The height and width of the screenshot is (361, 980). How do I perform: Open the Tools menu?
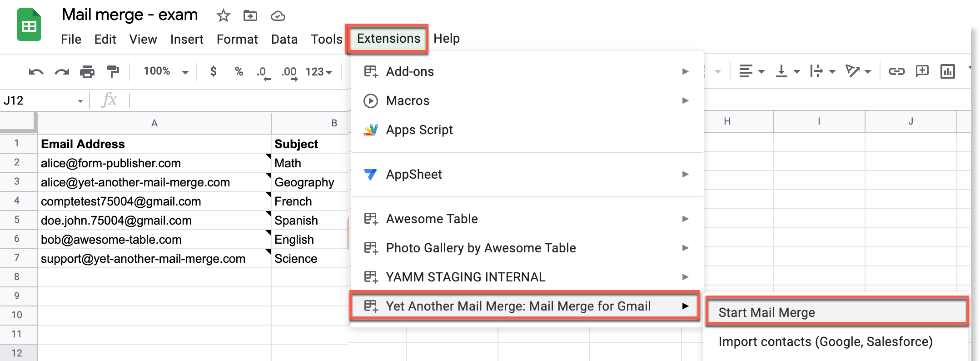[327, 39]
